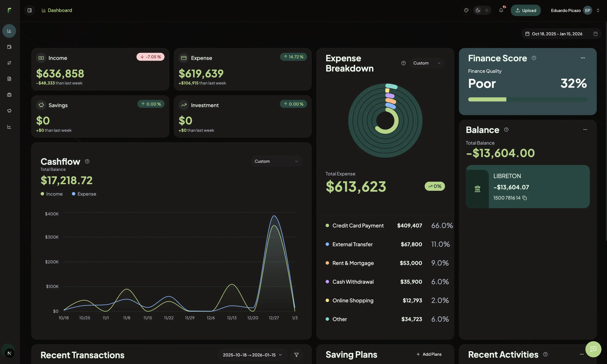Open the wallet sidebar icon
The image size is (607, 364).
(9, 47)
